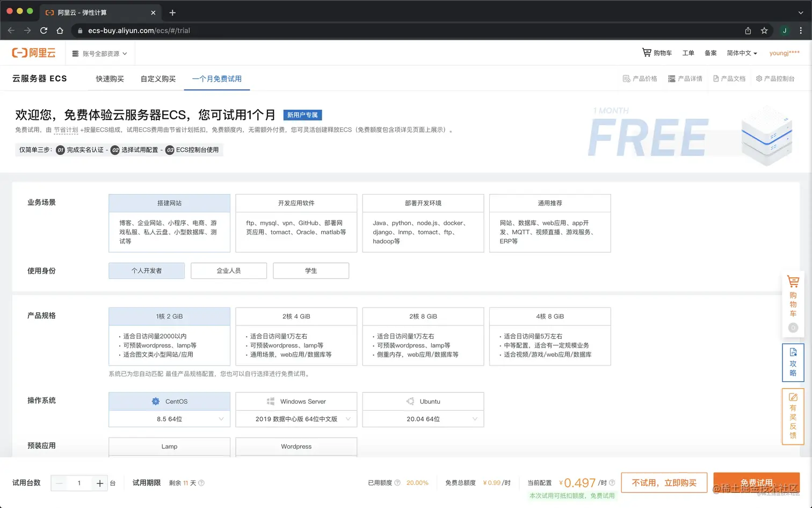Open the 产品价格 link
The image size is (812, 508).
pos(640,78)
